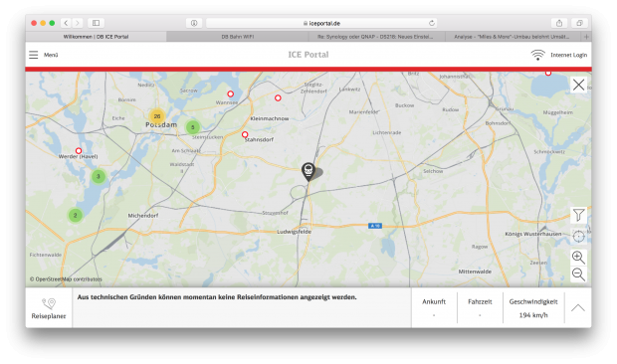The image size is (617, 364).
Task: Zoom out on the map
Action: 578,273
